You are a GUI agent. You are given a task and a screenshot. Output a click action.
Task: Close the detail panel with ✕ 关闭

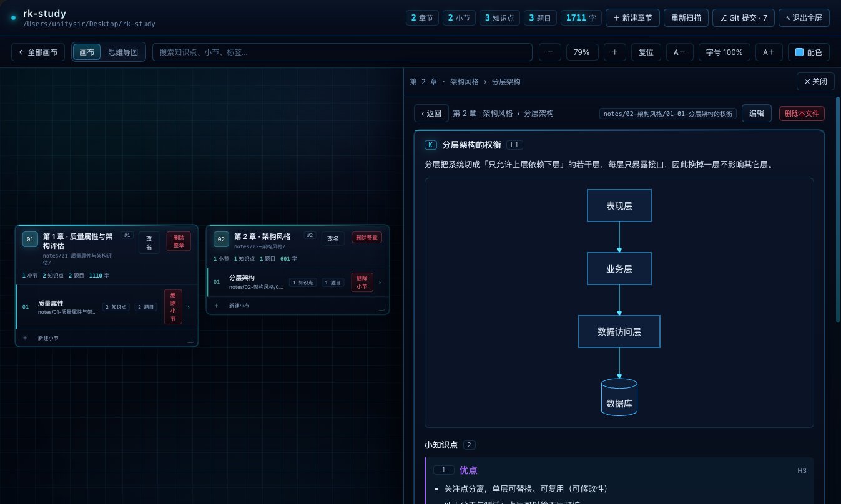(x=815, y=82)
